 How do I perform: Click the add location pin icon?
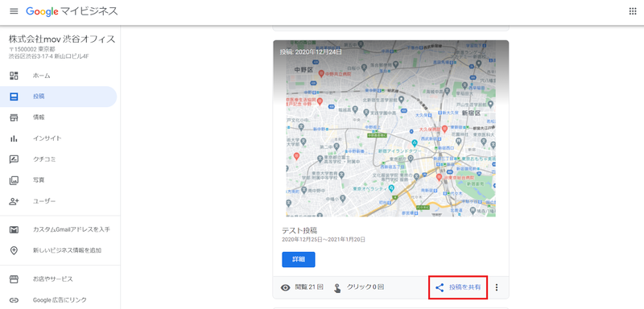(x=14, y=250)
